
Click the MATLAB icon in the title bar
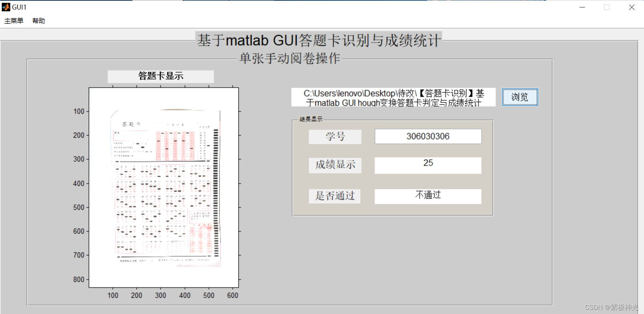click(x=6, y=7)
